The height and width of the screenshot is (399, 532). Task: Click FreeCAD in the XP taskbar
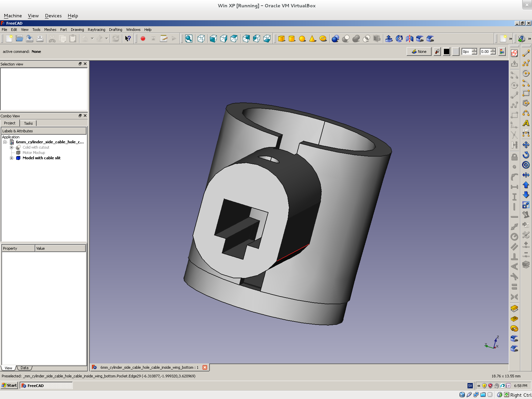[x=46, y=385]
